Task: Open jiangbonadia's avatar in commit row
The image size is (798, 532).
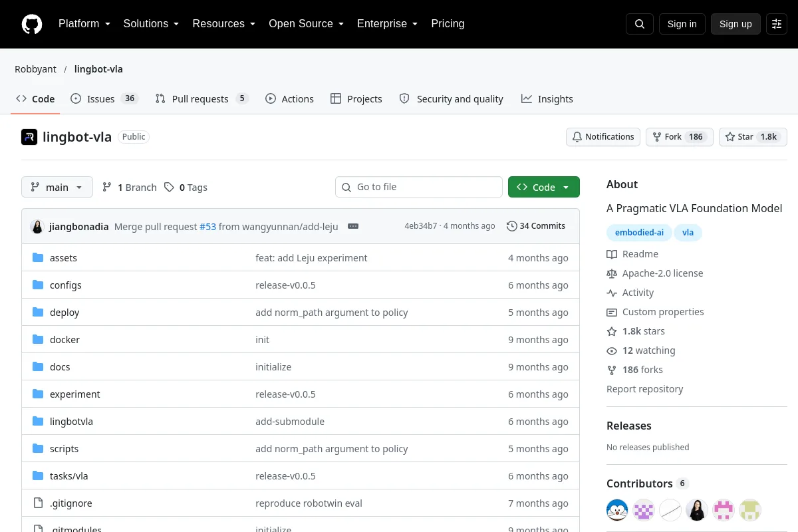Action: [x=37, y=226]
